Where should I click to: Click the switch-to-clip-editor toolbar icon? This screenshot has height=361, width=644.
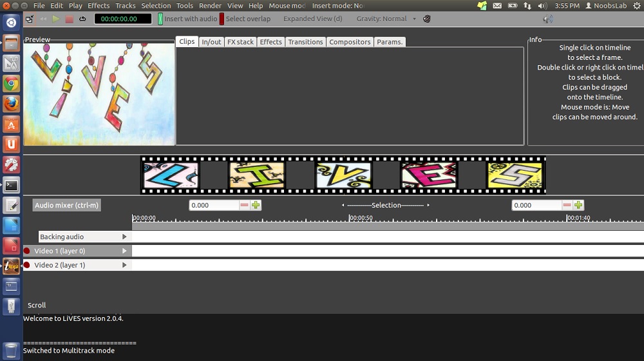coord(30,19)
